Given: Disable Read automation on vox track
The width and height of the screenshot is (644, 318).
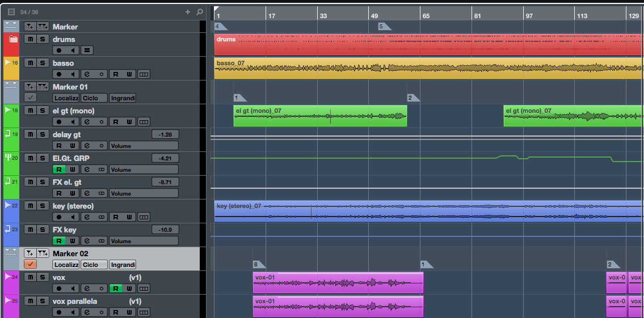Looking at the screenshot, I should pos(115,289).
